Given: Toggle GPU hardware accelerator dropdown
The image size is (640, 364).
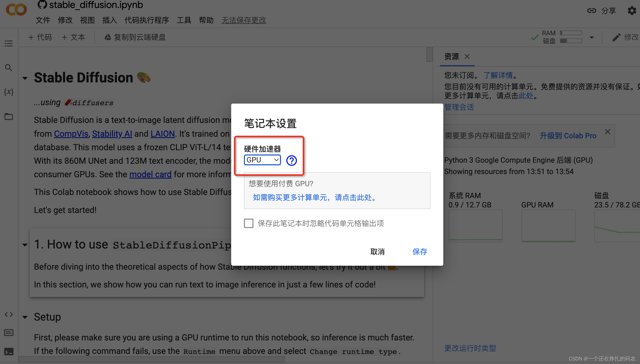Looking at the screenshot, I should 262,160.
